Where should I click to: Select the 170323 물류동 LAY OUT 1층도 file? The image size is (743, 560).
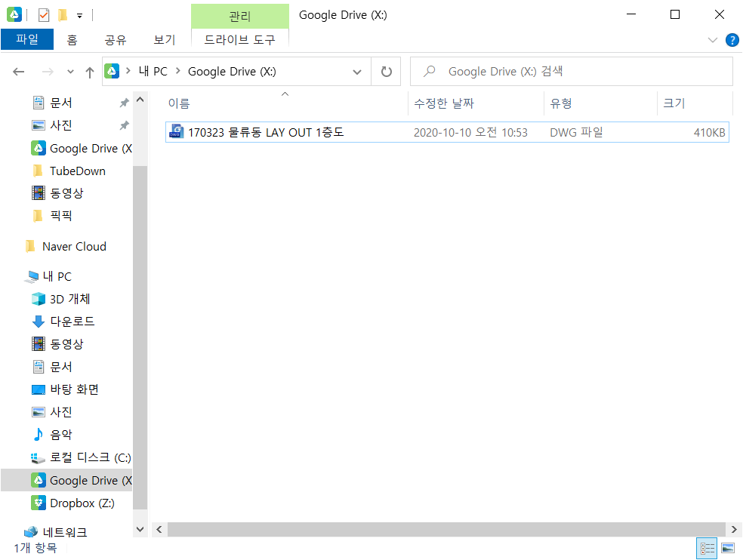click(x=447, y=132)
